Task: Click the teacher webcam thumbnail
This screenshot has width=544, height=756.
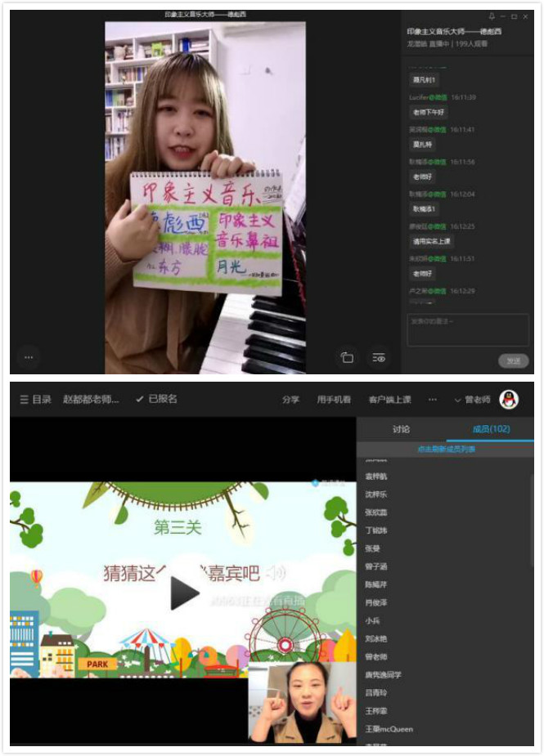Action: (302, 701)
